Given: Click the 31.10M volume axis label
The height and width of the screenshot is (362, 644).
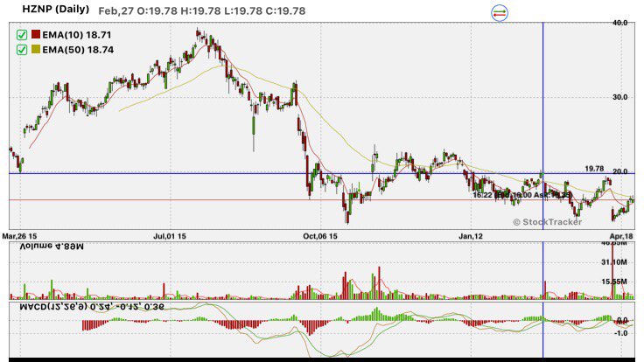Looking at the screenshot, I should coord(614,262).
